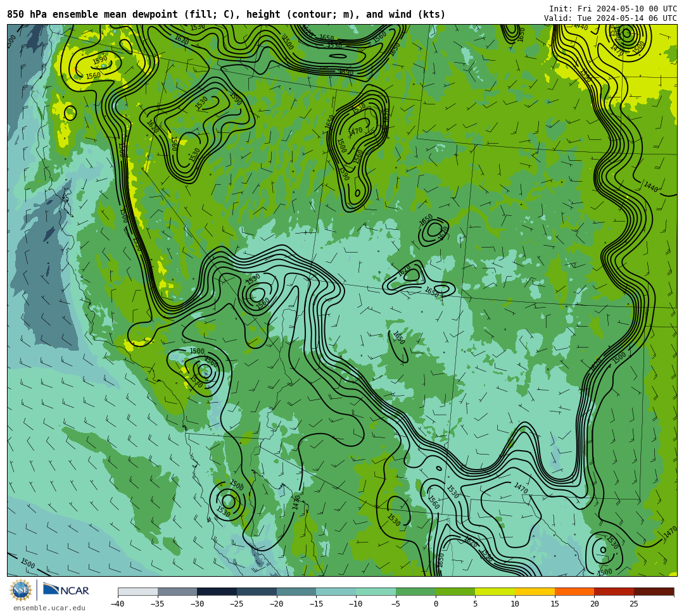Screen dimensions: 684x616
Task: Click the Valid time text
Action: [611, 18]
